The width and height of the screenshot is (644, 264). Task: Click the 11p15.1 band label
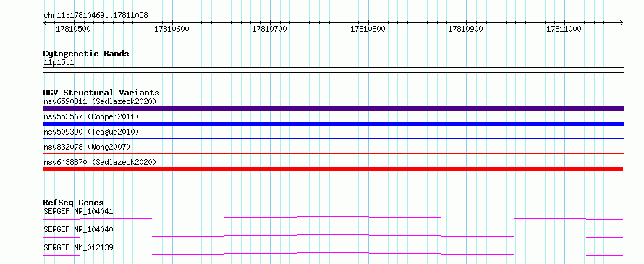pos(59,63)
